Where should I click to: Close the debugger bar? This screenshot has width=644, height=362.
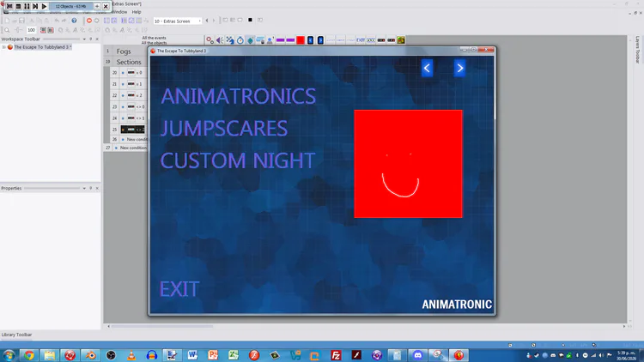coord(106,6)
